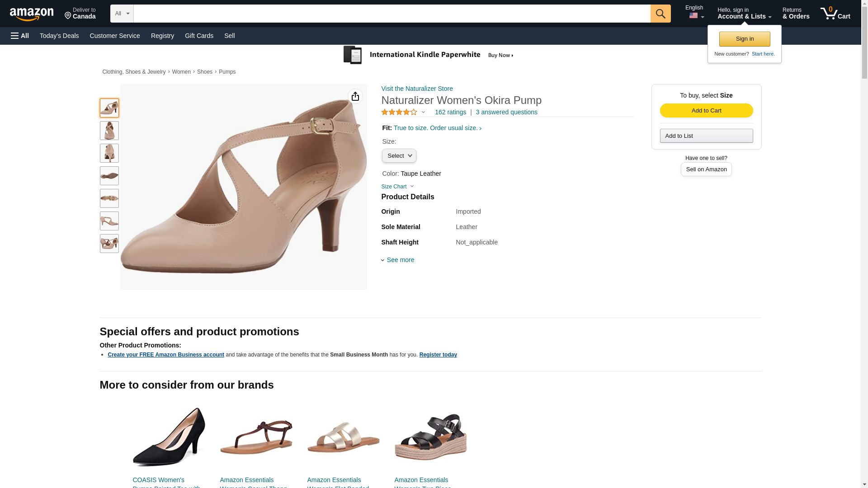868x488 pixels.
Task: Visit the Naturalizer Store link
Action: point(417,89)
